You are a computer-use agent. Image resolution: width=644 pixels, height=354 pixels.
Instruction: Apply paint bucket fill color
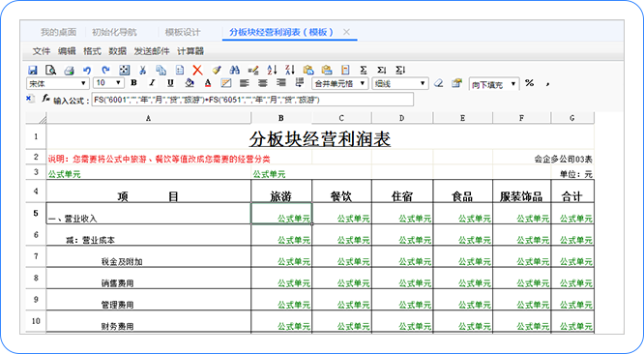pos(190,83)
